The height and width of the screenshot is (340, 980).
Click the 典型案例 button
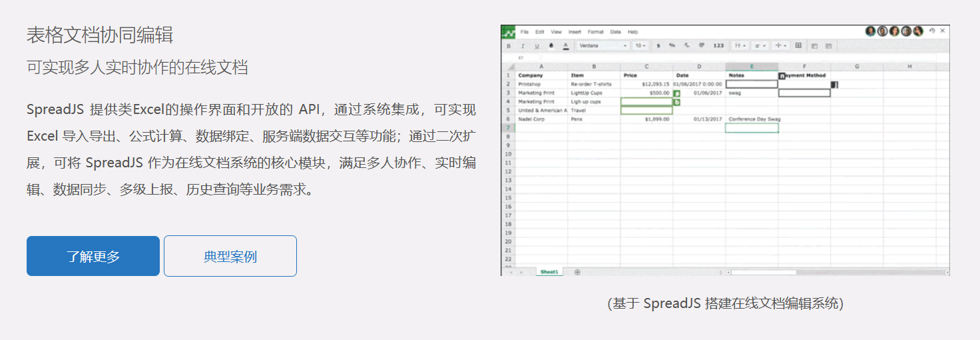(230, 256)
